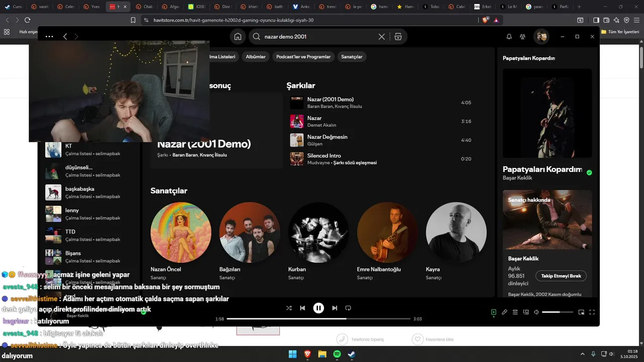
Task: Enter Spotify full screen mode
Action: point(592,312)
